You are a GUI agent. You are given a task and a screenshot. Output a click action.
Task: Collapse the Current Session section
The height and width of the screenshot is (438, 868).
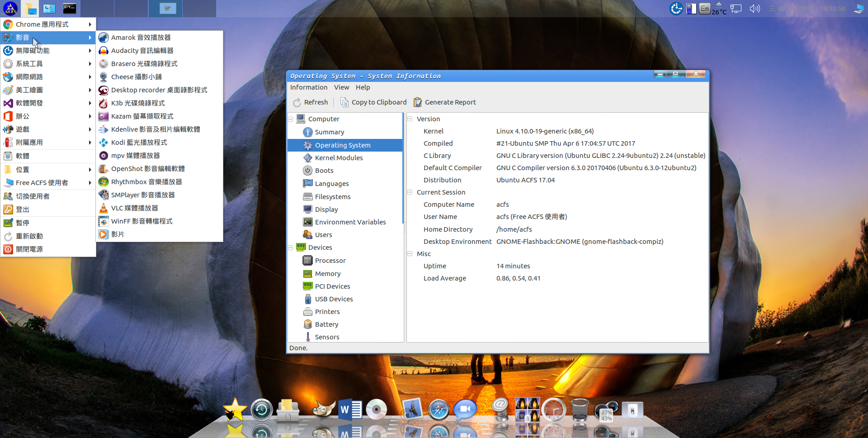tap(410, 192)
